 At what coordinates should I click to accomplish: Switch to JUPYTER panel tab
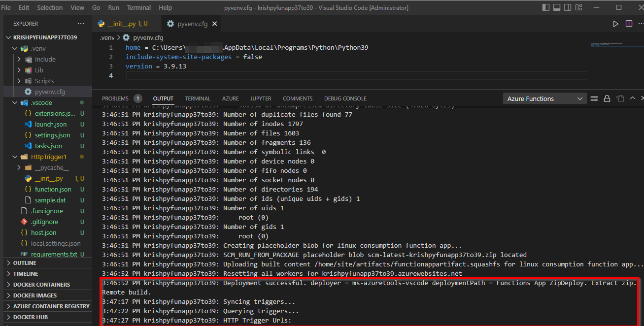[x=261, y=98]
